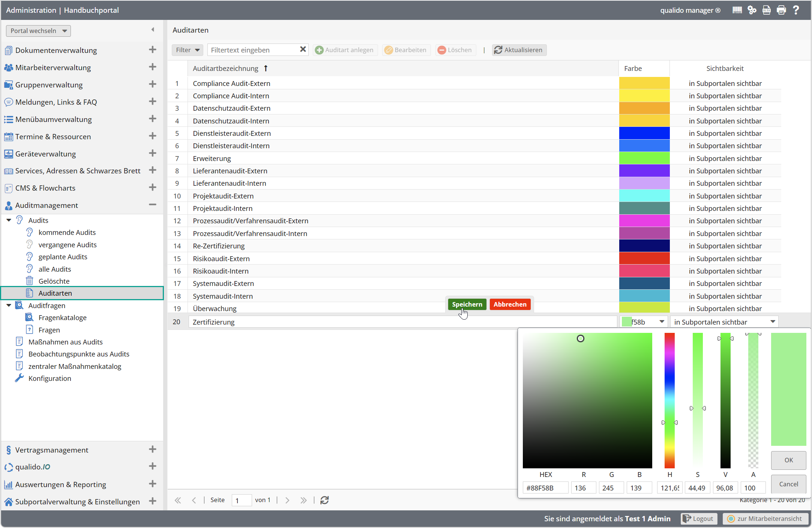Screen dimensions: 812x528
Task: Click the Speichern button
Action: [467, 304]
